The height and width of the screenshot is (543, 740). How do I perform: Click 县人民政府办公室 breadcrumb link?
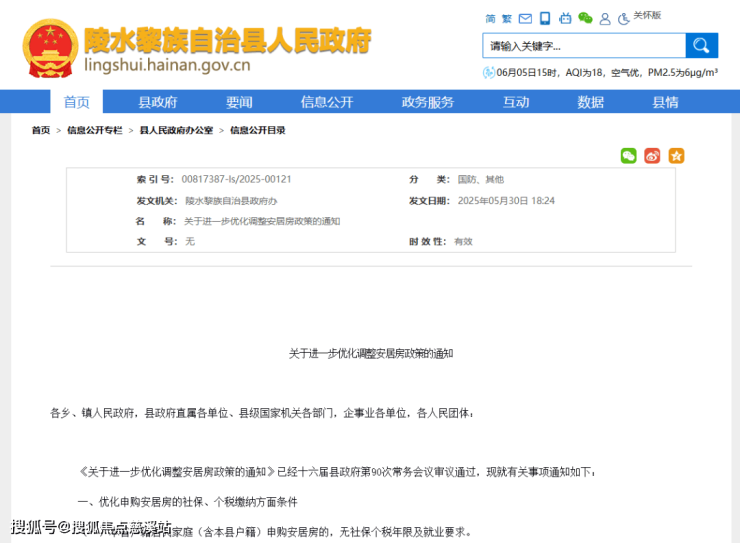click(176, 131)
